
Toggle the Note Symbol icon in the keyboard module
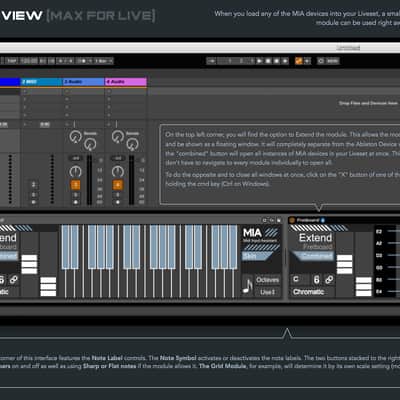tap(247, 286)
